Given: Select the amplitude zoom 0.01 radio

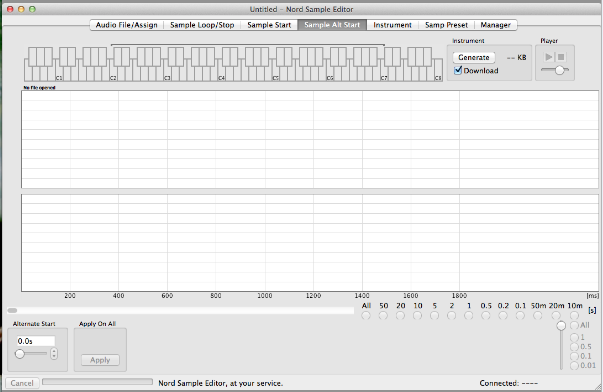Looking at the screenshot, I should [574, 365].
